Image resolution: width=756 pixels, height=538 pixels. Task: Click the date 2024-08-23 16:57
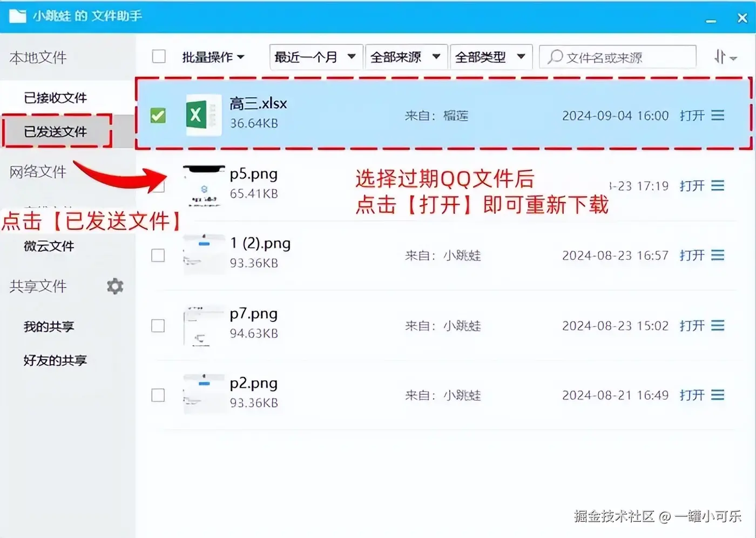point(615,255)
